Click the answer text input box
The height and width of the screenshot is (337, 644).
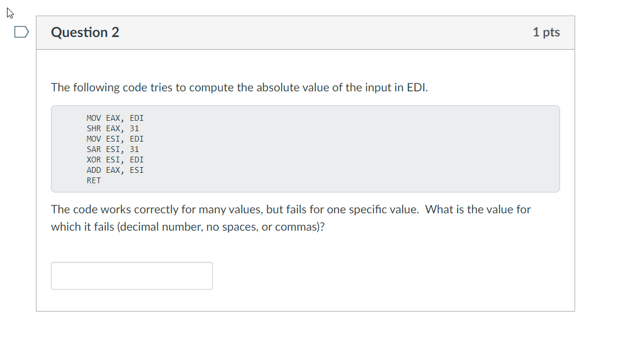pos(132,276)
